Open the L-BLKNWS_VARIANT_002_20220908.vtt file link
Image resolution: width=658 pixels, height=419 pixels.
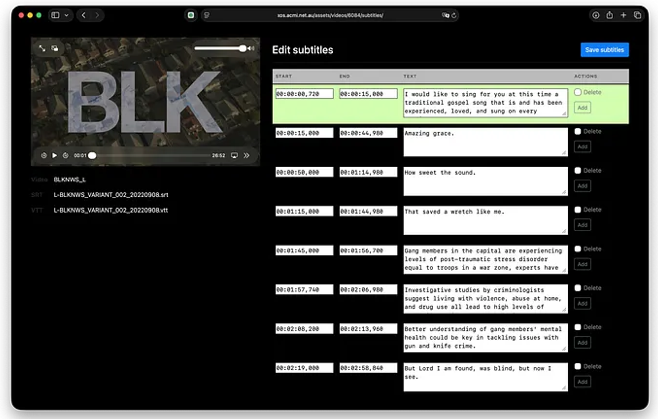tap(111, 210)
